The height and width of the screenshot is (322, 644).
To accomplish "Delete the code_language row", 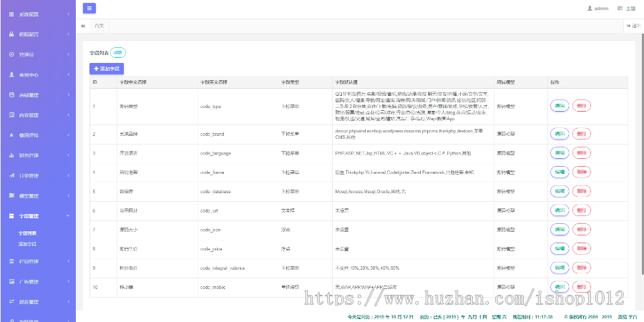I will coord(582,153).
